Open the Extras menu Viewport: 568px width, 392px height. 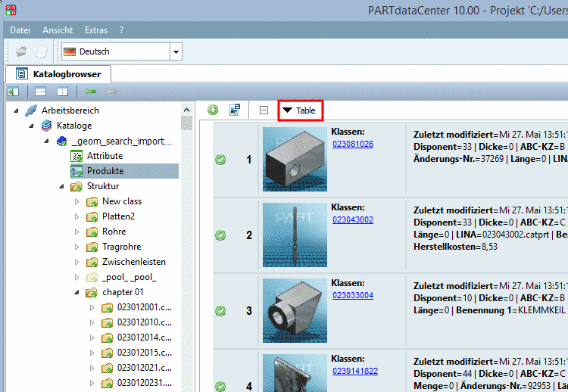click(96, 30)
